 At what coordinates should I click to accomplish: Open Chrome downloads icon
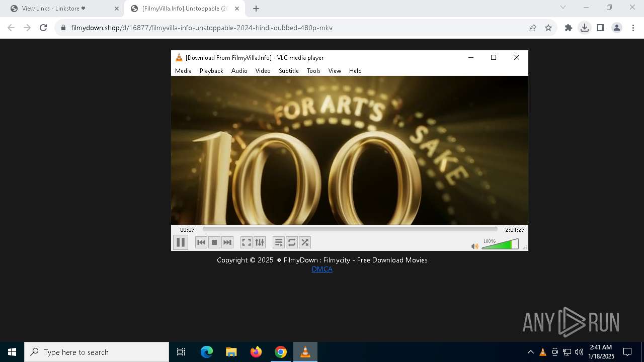pos(585,28)
